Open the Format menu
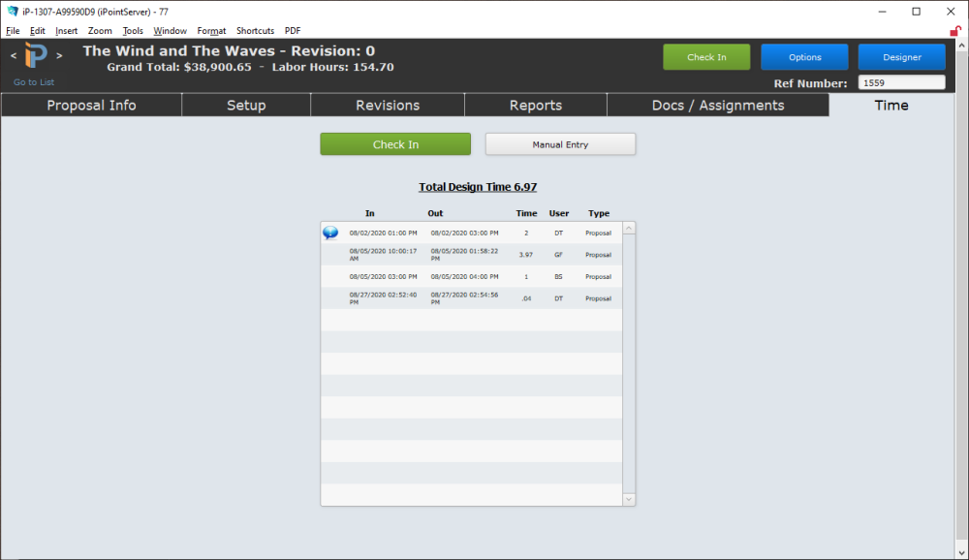Screen dimensions: 969x560 (211, 30)
